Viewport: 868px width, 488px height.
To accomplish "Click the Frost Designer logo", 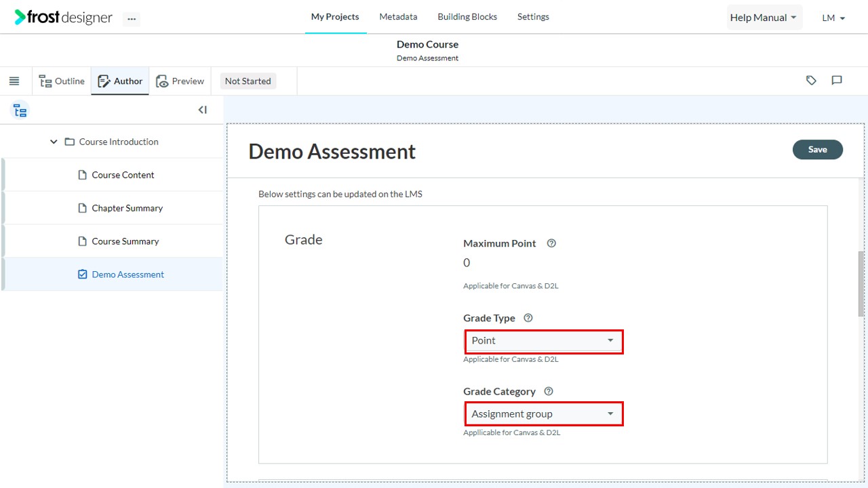I will [x=63, y=18].
